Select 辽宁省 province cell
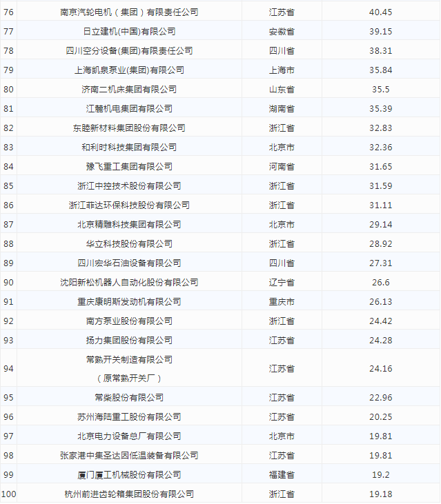 coord(282,282)
